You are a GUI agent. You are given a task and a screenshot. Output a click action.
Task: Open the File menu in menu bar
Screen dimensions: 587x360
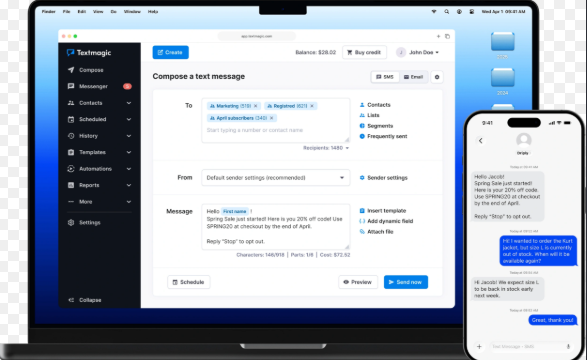67,12
